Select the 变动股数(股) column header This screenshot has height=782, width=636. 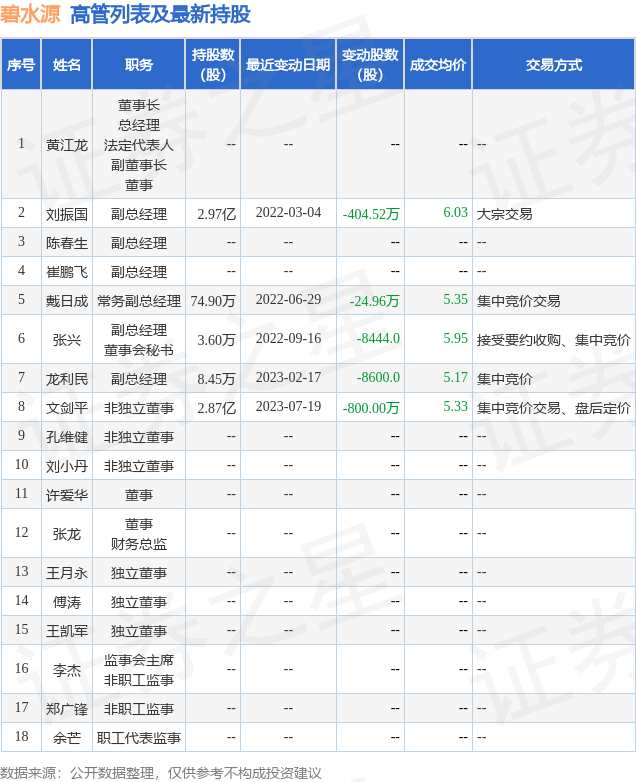click(370, 65)
